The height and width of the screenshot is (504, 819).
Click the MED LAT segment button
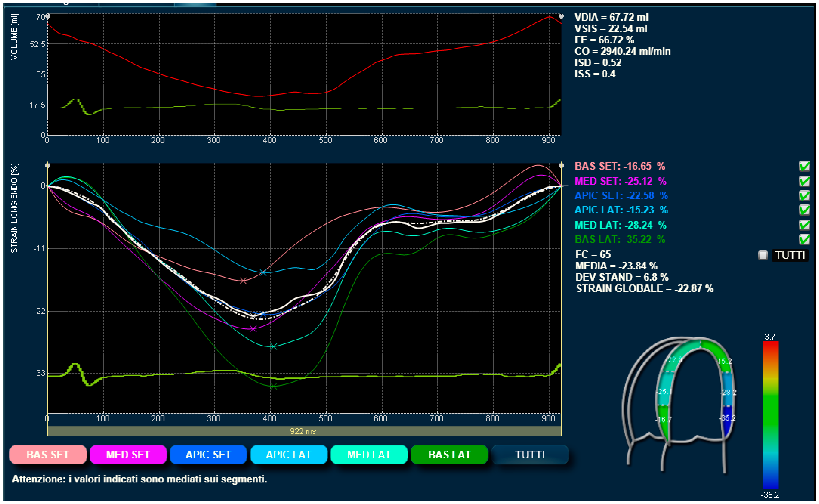click(x=369, y=455)
